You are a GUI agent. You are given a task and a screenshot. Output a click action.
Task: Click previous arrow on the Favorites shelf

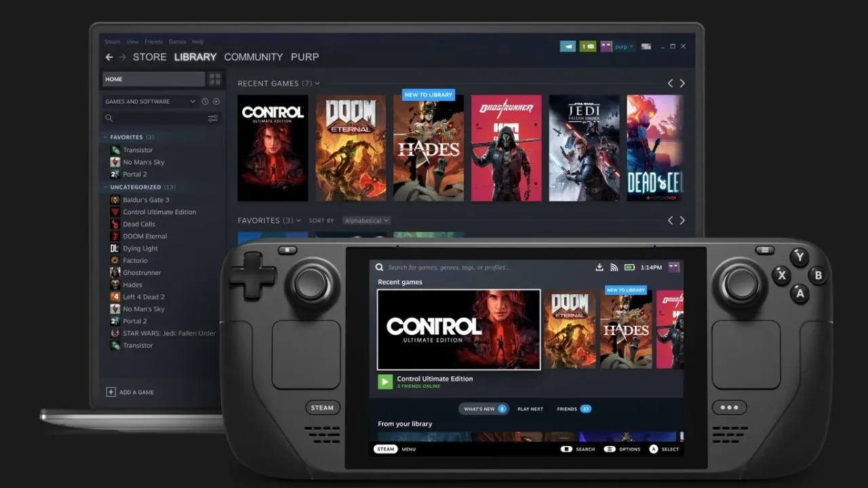pyautogui.click(x=670, y=220)
